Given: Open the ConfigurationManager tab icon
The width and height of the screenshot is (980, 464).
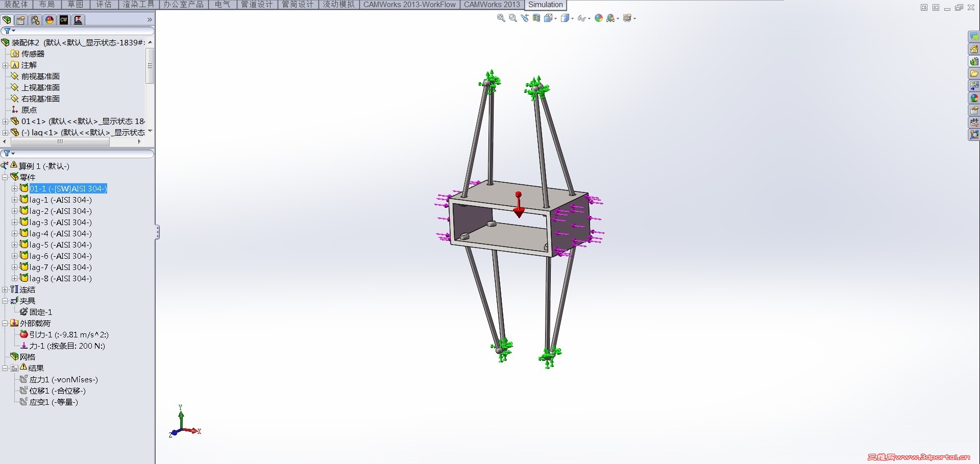Looking at the screenshot, I should [35, 20].
